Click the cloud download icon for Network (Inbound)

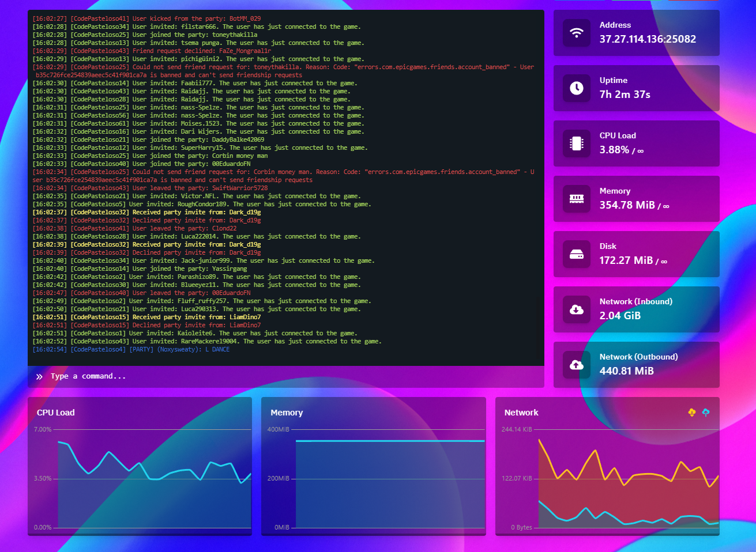tap(577, 309)
